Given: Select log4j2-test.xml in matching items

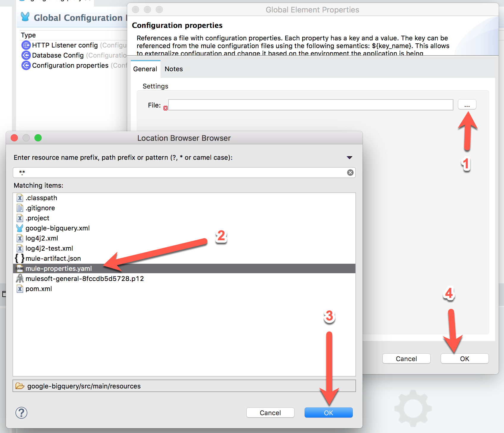Looking at the screenshot, I should pyautogui.click(x=184, y=248).
